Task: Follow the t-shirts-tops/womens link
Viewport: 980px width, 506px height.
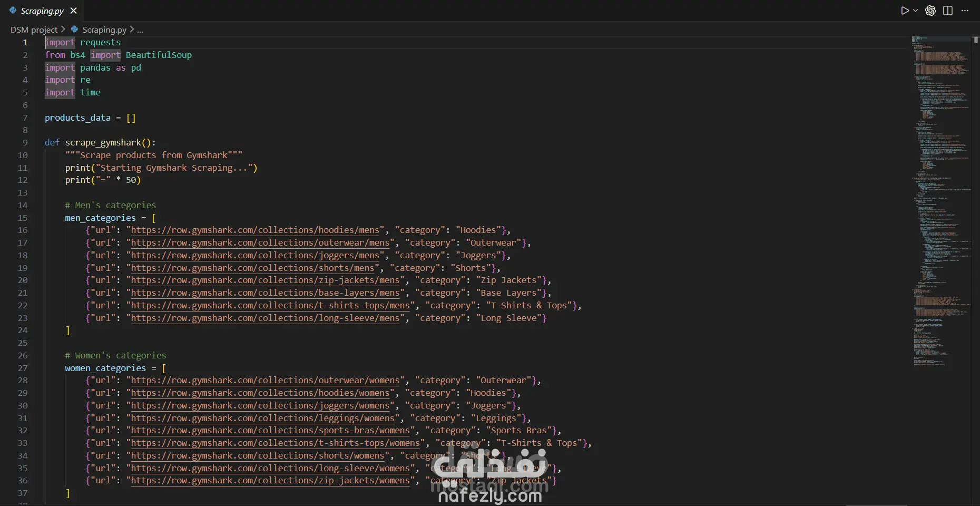Action: [276, 443]
